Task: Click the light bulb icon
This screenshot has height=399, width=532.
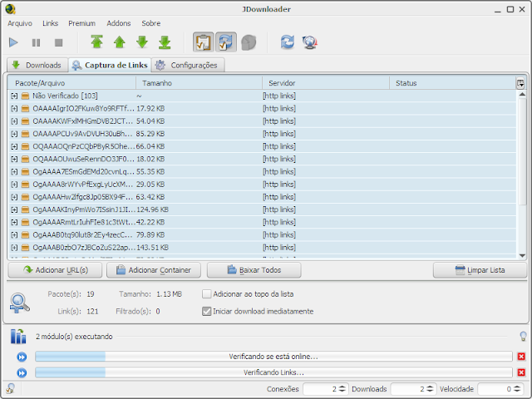Action: pyautogui.click(x=523, y=337)
